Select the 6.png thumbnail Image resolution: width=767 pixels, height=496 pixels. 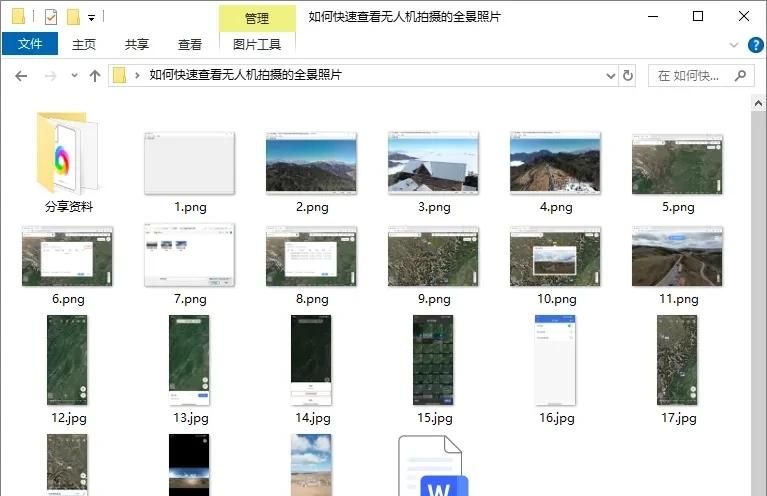[68, 256]
